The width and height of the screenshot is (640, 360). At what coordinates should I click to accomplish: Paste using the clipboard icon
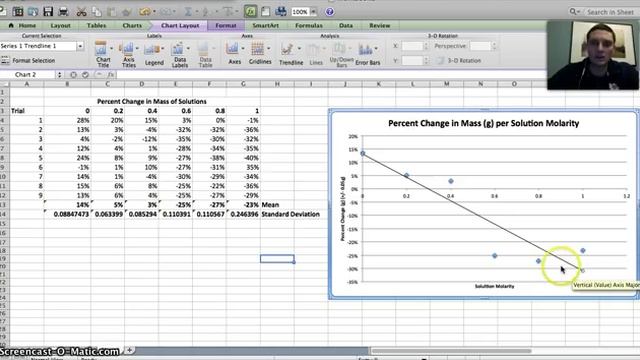click(x=111, y=12)
